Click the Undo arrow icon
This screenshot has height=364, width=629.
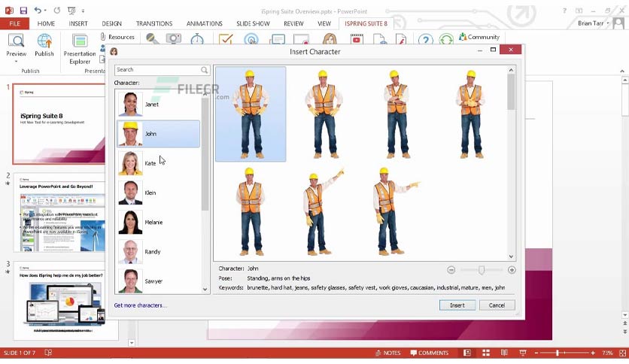38,11
